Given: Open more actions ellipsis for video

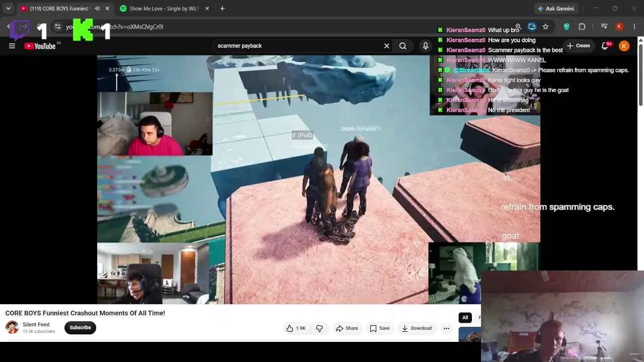Looking at the screenshot, I should pyautogui.click(x=446, y=328).
